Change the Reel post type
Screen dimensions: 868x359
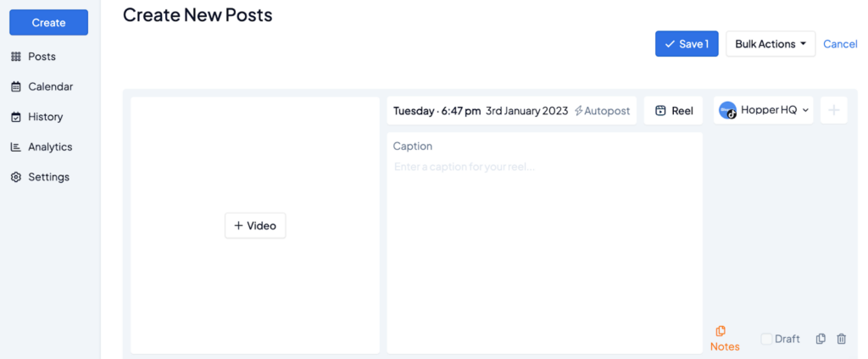(x=674, y=111)
